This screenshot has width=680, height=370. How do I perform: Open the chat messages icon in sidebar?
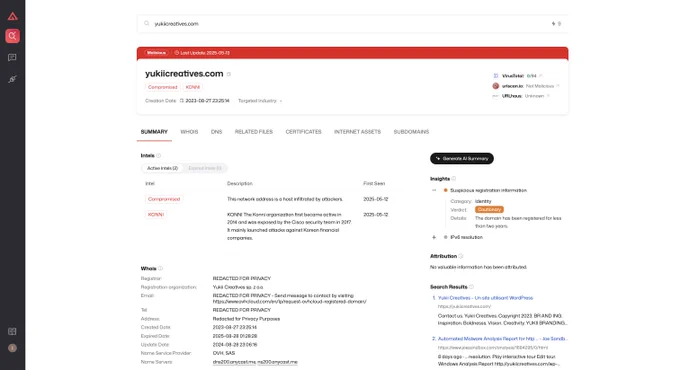point(12,58)
